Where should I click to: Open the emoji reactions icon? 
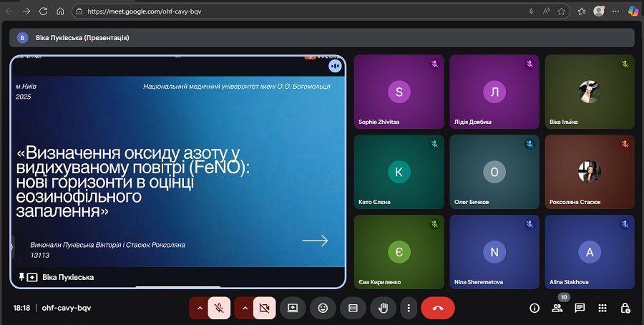coord(323,308)
